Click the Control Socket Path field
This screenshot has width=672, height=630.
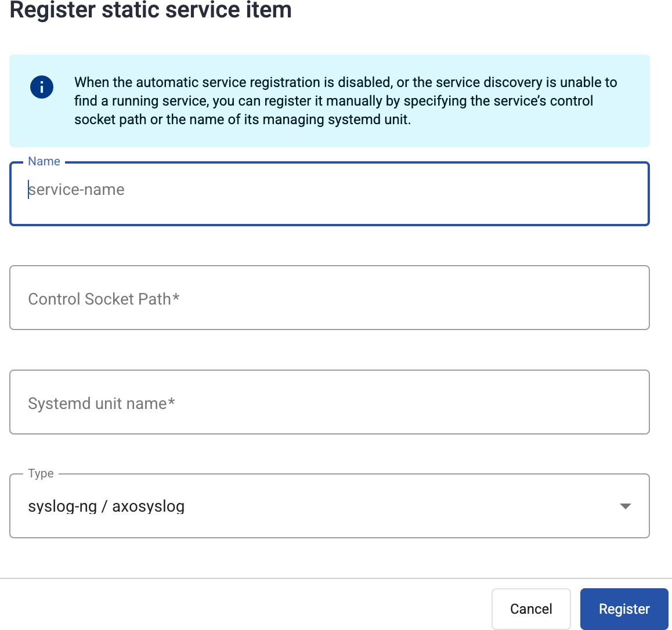232,298
